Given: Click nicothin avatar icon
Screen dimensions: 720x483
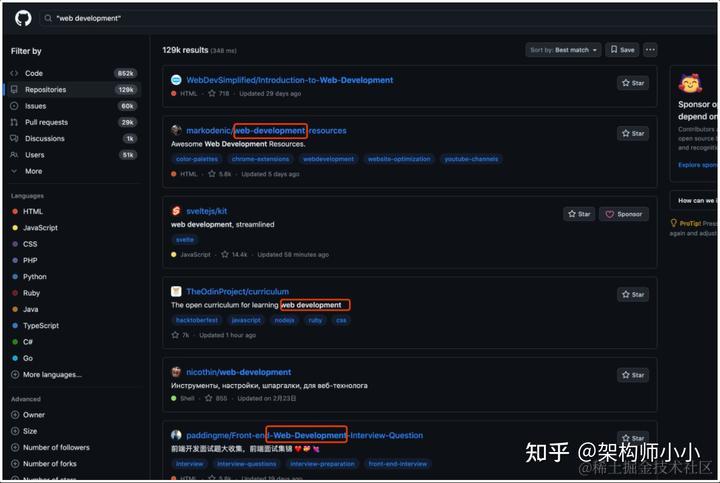Looking at the screenshot, I should [176, 372].
